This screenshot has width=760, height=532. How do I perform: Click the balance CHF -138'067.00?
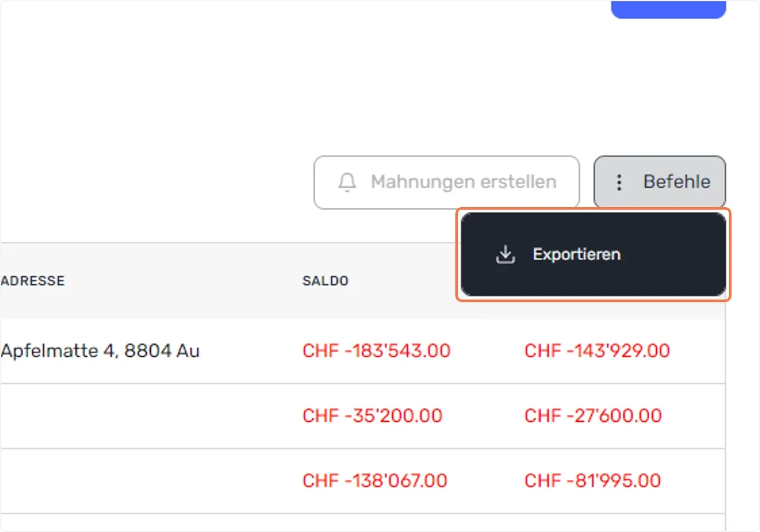pyautogui.click(x=375, y=480)
